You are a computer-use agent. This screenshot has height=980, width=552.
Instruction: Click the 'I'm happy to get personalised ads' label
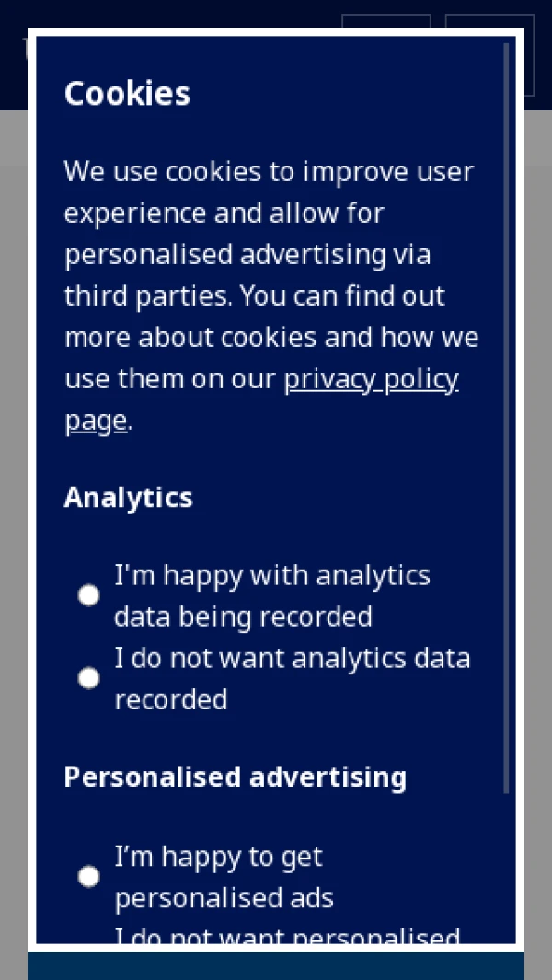click(x=224, y=877)
